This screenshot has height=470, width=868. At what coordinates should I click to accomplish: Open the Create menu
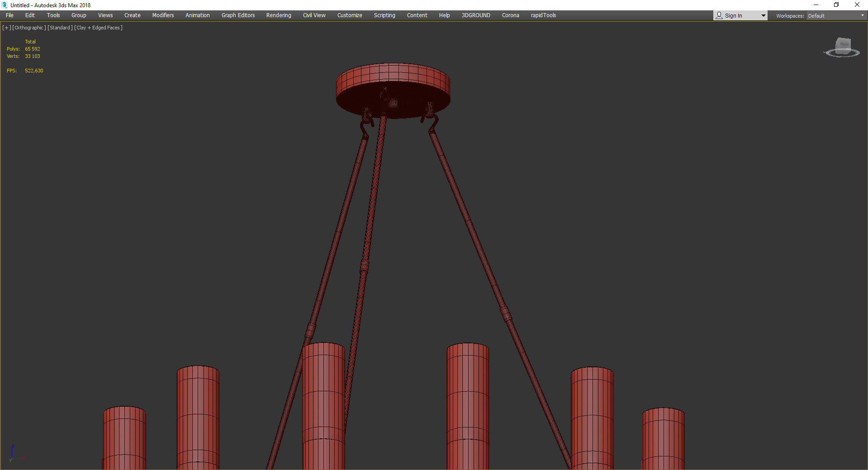(133, 15)
